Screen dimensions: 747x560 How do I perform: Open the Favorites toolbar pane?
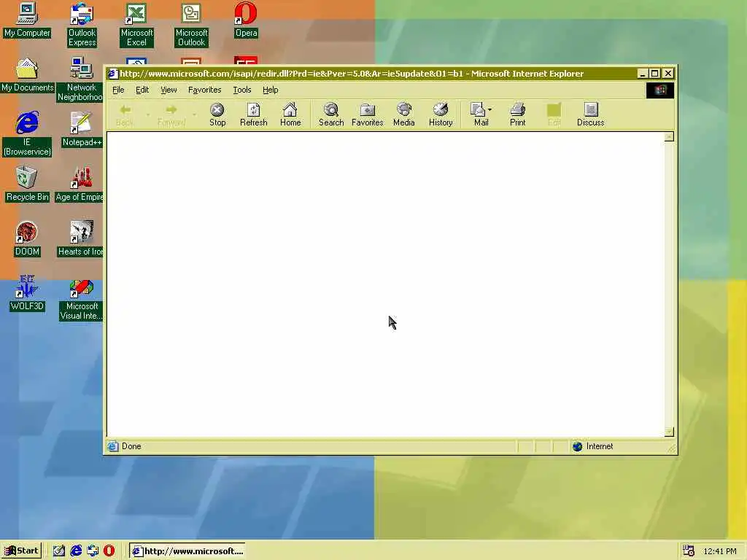click(368, 114)
